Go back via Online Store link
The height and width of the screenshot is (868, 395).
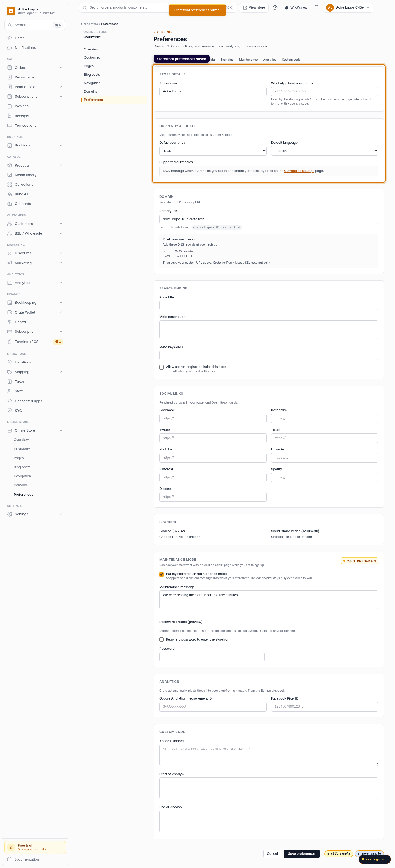[x=164, y=32]
